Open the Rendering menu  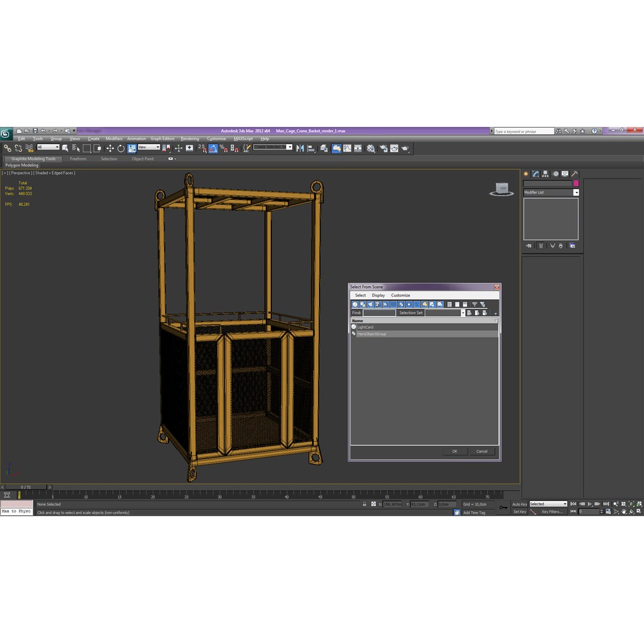[x=190, y=139]
